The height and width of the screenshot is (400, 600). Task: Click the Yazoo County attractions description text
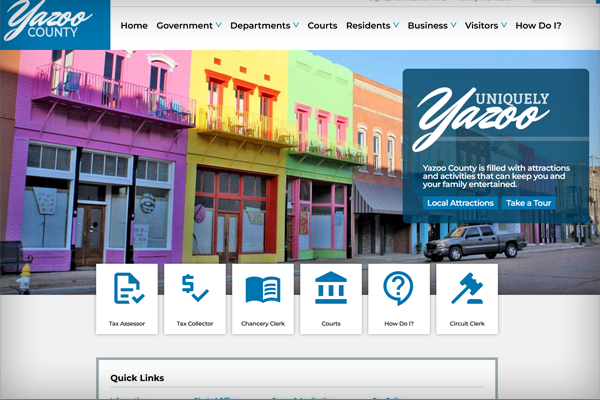pyautogui.click(x=496, y=176)
